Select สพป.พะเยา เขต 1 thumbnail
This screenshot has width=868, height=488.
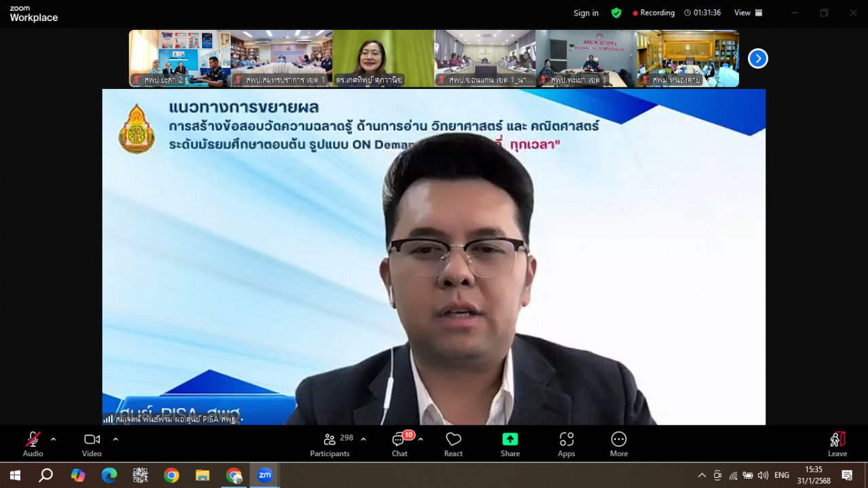(587, 58)
